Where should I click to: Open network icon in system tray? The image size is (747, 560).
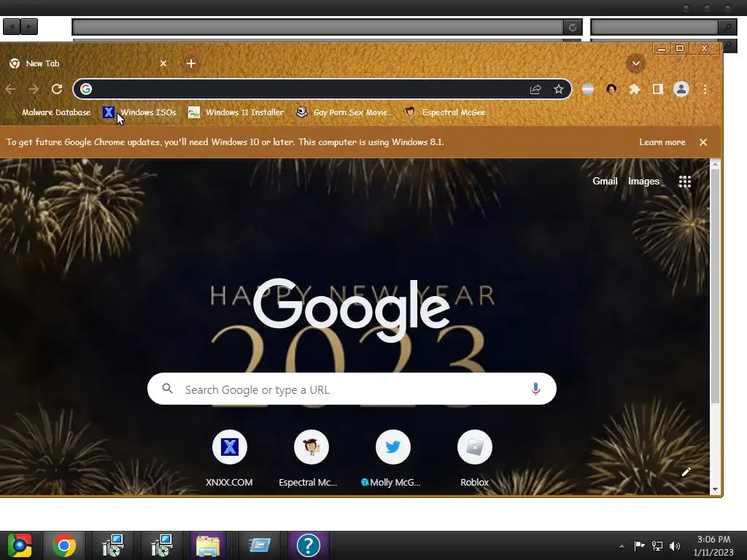tap(657, 546)
